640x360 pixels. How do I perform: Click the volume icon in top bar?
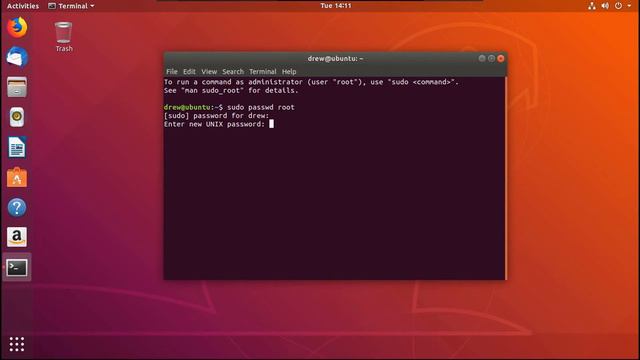coord(605,6)
